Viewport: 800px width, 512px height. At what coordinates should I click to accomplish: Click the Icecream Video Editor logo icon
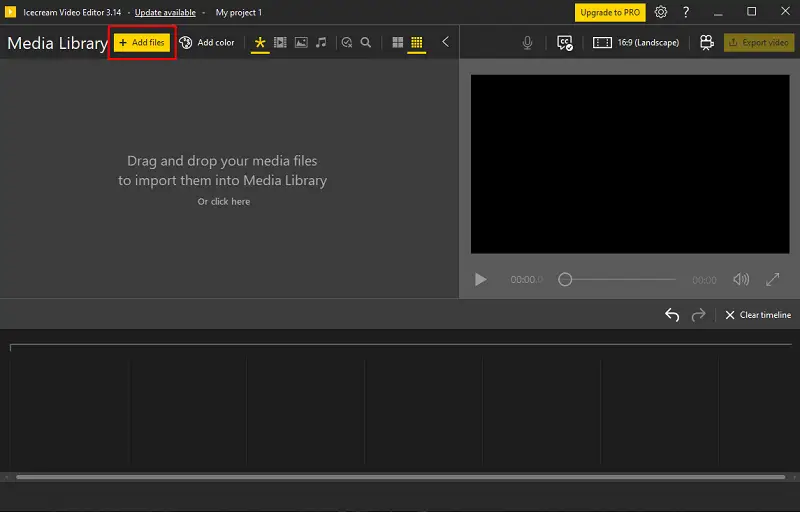[10, 12]
